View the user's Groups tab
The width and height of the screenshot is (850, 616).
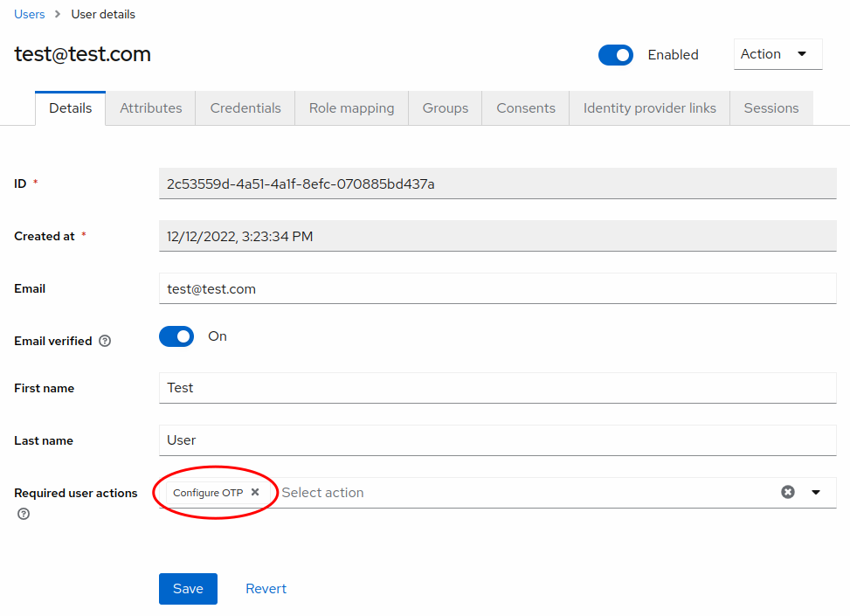(x=445, y=107)
